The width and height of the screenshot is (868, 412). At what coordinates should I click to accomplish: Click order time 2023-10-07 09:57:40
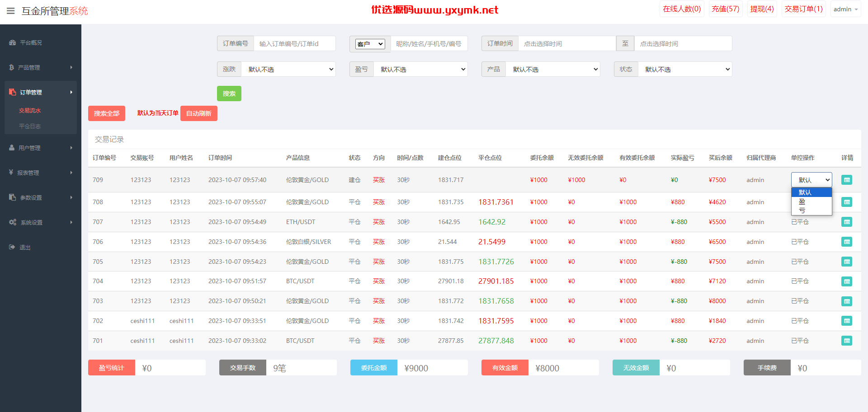pyautogui.click(x=237, y=180)
